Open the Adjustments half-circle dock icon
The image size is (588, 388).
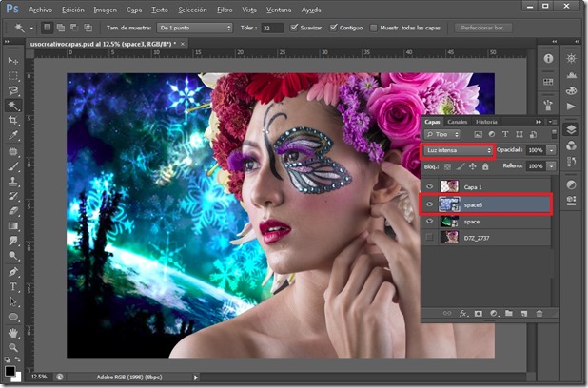pos(572,184)
